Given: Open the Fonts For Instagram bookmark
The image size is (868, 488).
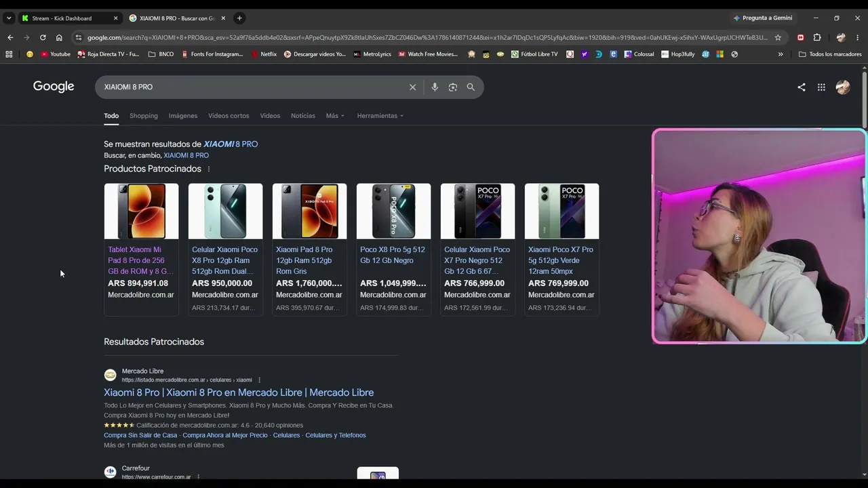Looking at the screenshot, I should click(x=212, y=54).
